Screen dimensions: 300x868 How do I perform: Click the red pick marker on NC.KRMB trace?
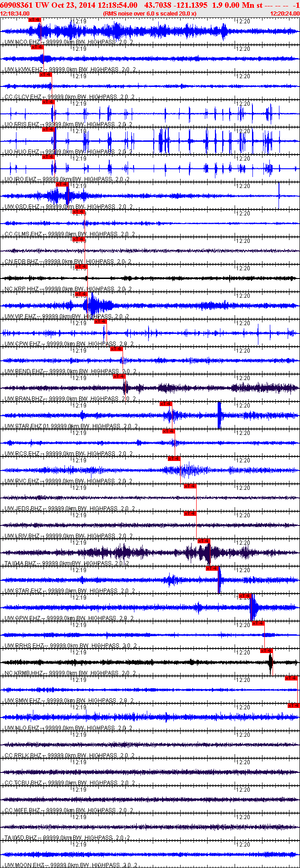[x=266, y=651]
